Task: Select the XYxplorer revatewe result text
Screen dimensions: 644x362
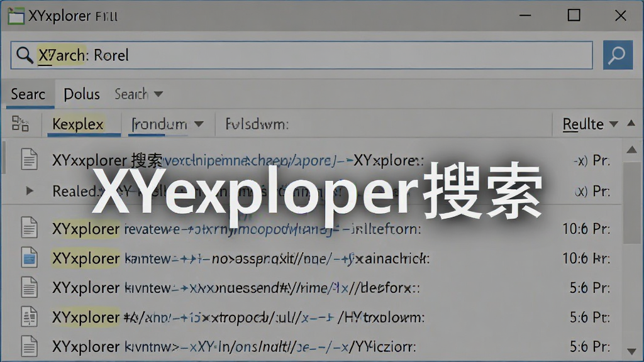Action: [x=236, y=229]
